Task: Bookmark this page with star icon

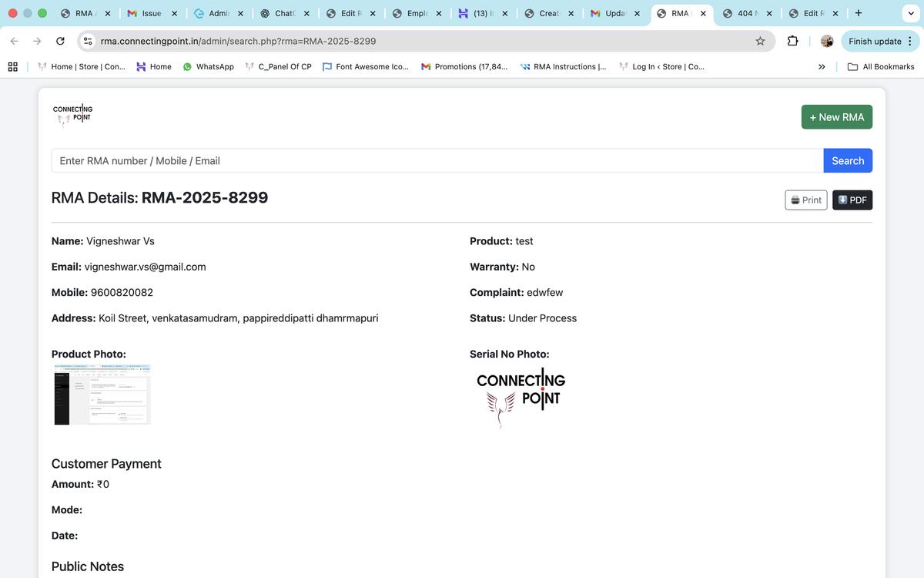Action: point(760,41)
